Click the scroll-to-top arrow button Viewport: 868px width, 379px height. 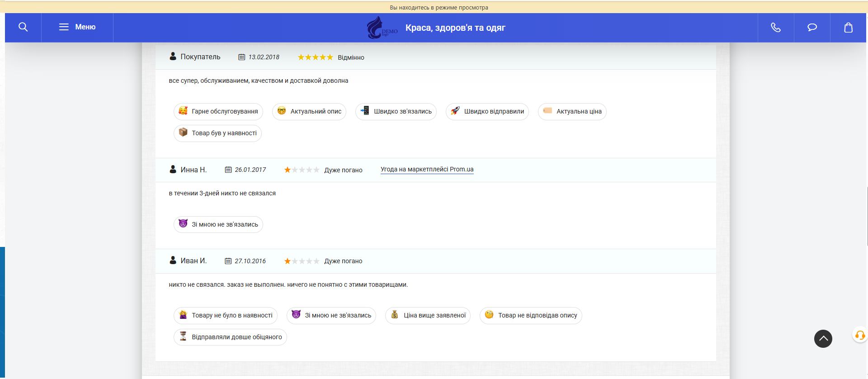(823, 338)
